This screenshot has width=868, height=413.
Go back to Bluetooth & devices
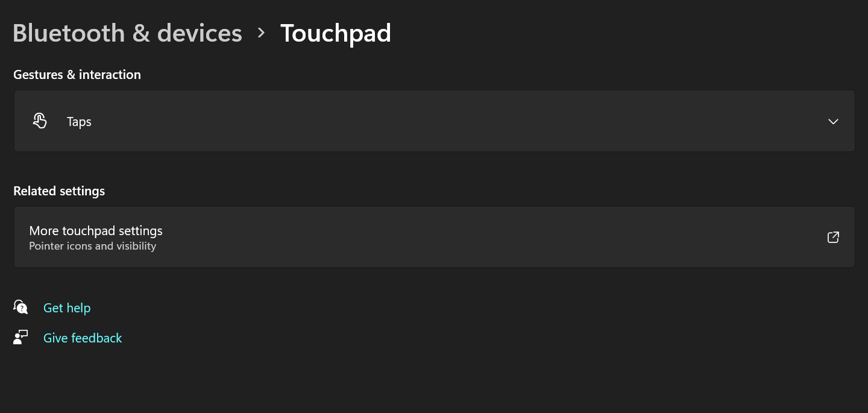(127, 33)
